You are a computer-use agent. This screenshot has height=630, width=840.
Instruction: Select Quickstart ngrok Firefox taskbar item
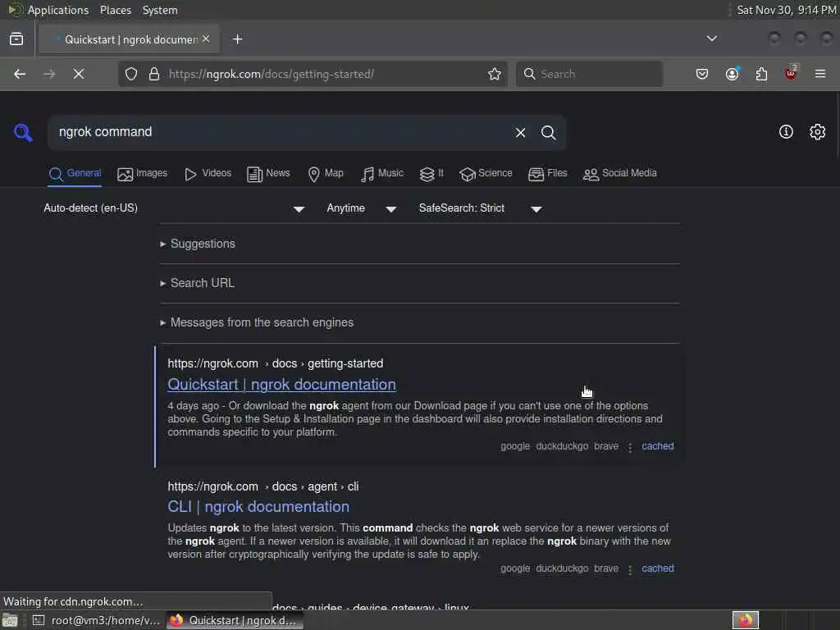(235, 620)
